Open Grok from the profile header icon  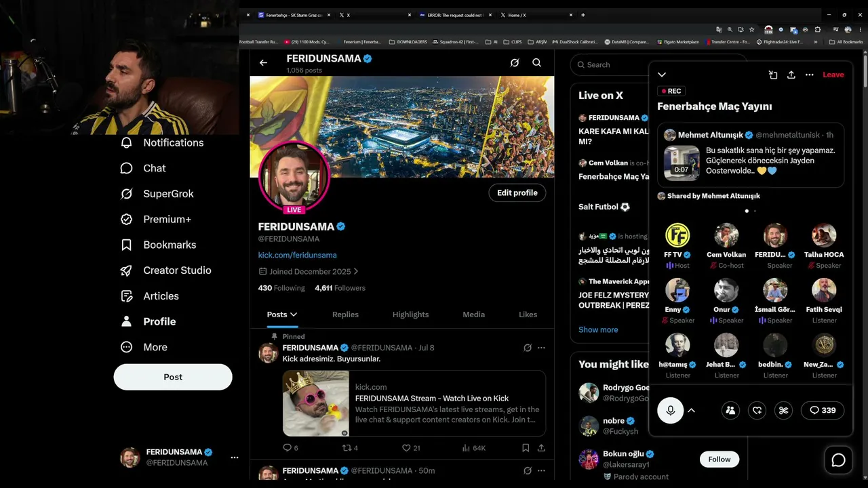pos(515,63)
